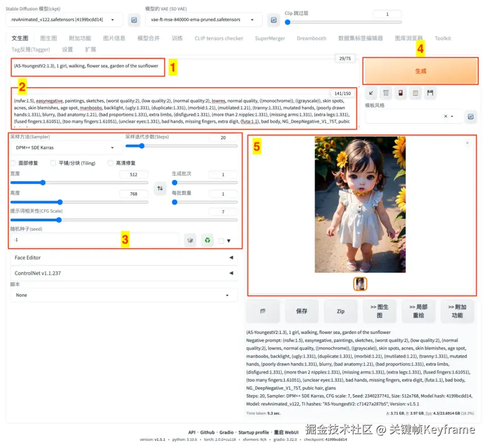Open the 附加功能 tab
The width and height of the screenshot is (487, 448).
[x=80, y=38]
